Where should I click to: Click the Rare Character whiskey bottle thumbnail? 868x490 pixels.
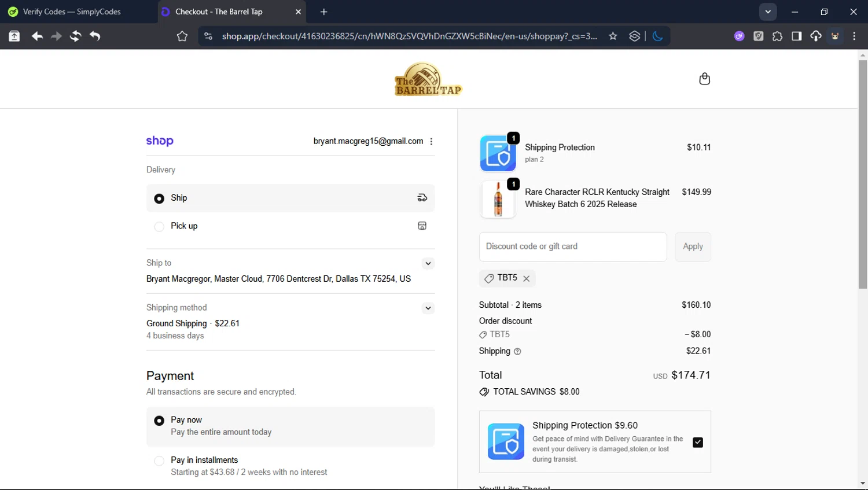coord(498,199)
